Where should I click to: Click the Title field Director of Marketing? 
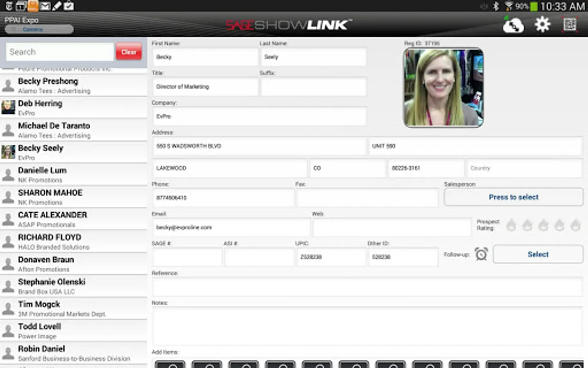205,87
